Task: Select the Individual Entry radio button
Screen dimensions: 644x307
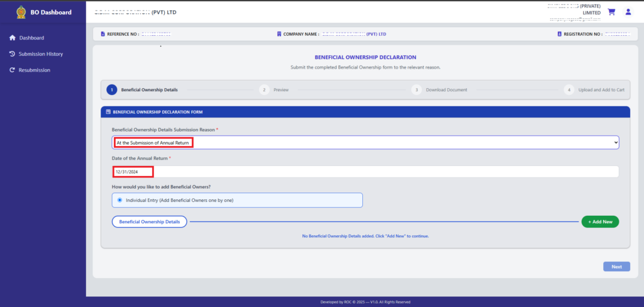Action: 120,200
